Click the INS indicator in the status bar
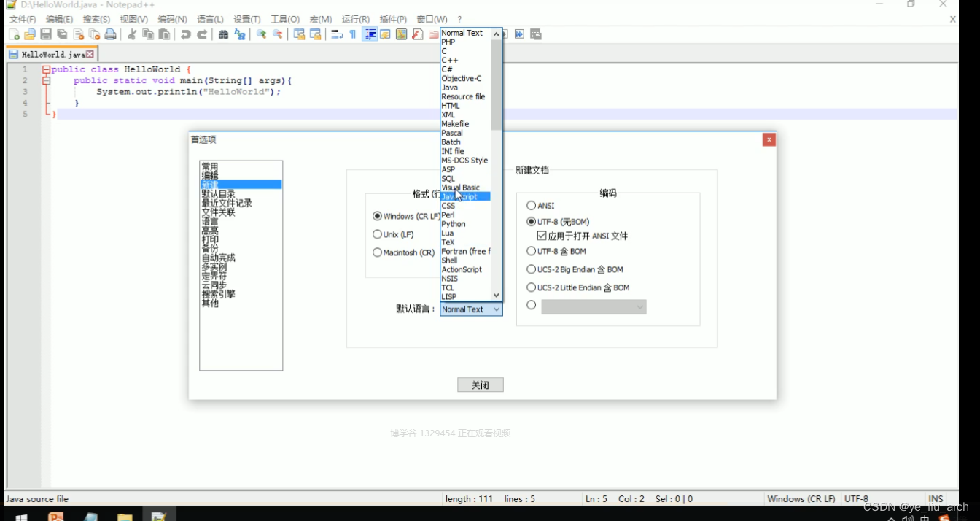 [936, 499]
